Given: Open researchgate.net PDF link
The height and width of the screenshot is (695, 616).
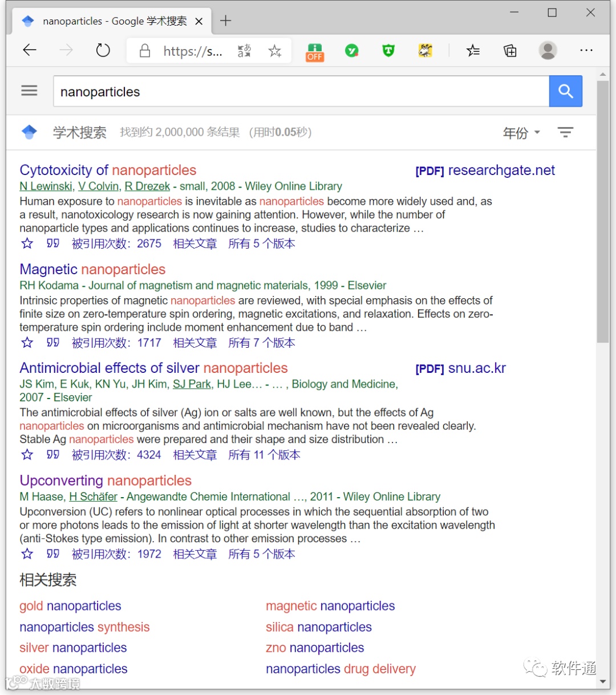Looking at the screenshot, I should (485, 170).
